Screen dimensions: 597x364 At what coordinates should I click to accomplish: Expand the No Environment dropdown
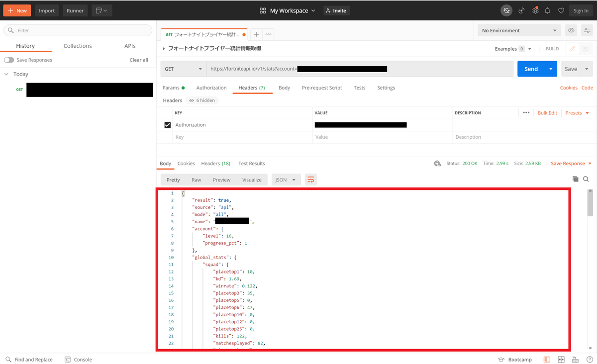[x=519, y=30]
